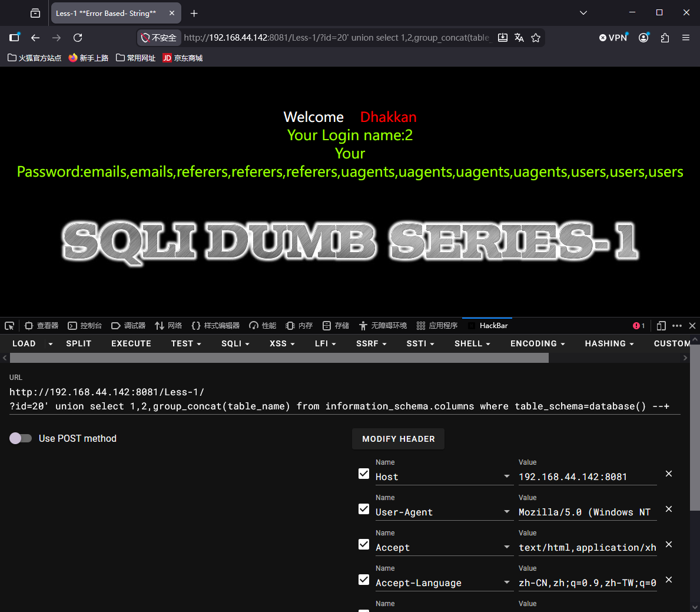
Task: Close the Less-1 browser tab
Action: (x=172, y=14)
